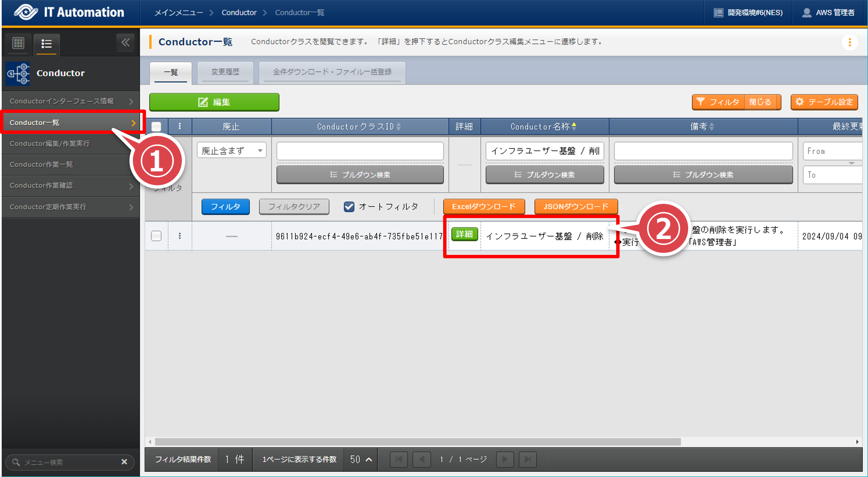This screenshot has height=477, width=868.
Task: Click the row's vertical dots menu
Action: pyautogui.click(x=180, y=236)
